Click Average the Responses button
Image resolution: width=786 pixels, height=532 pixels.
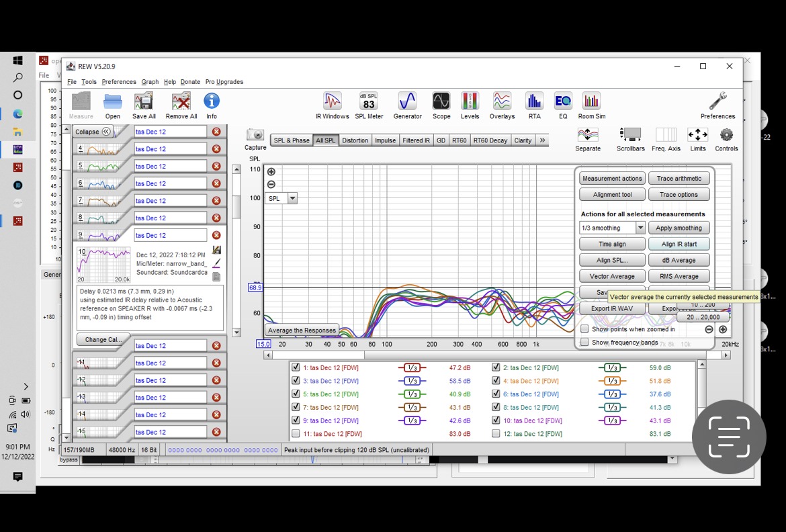(302, 330)
